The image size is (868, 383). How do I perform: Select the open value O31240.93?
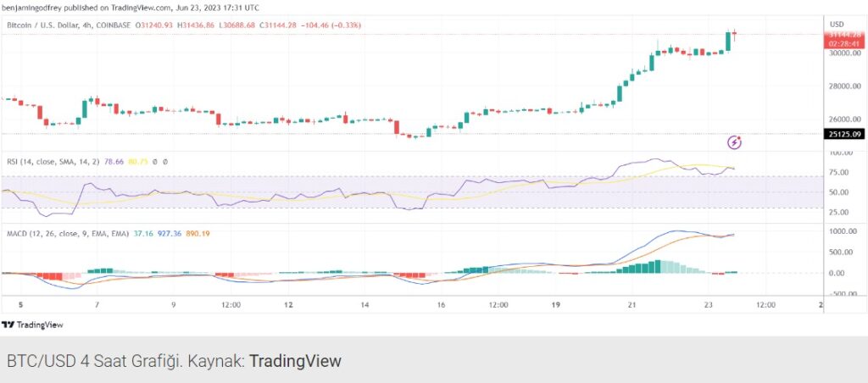153,25
